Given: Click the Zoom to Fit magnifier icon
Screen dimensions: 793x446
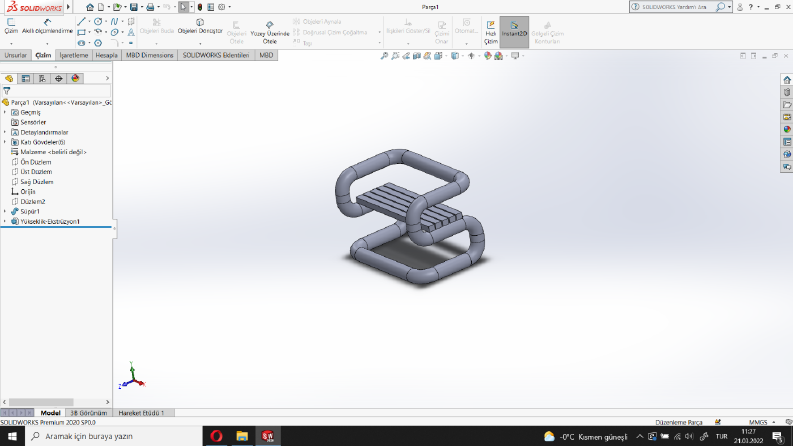Looking at the screenshot, I should pos(384,56).
